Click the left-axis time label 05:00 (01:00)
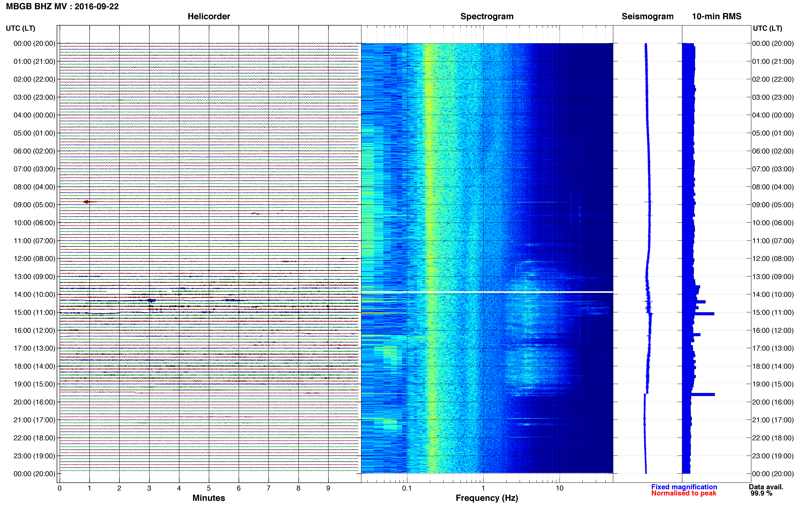The image size is (812, 508). pyautogui.click(x=34, y=133)
